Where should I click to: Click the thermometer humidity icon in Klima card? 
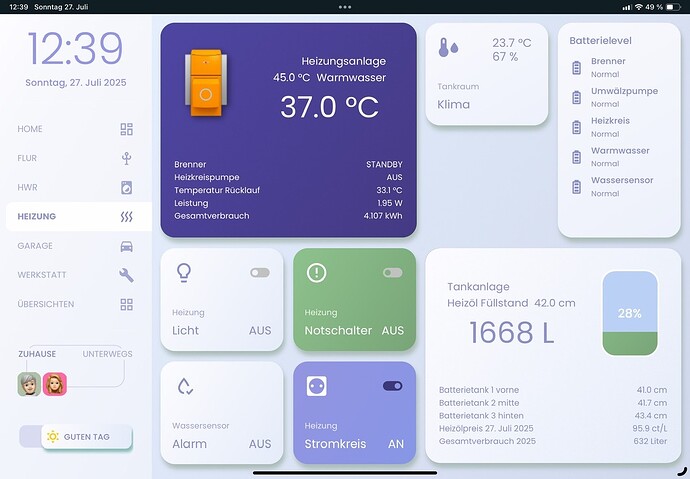[x=448, y=47]
